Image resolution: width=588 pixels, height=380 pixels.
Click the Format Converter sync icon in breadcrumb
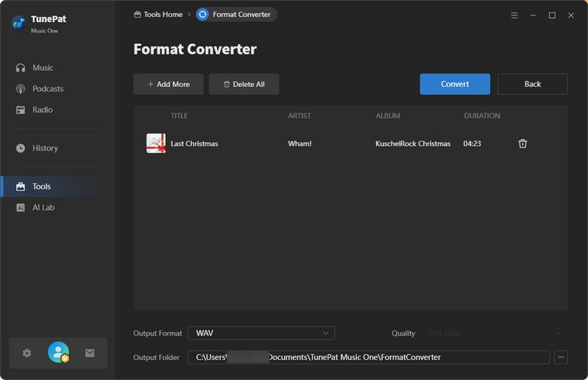(203, 15)
